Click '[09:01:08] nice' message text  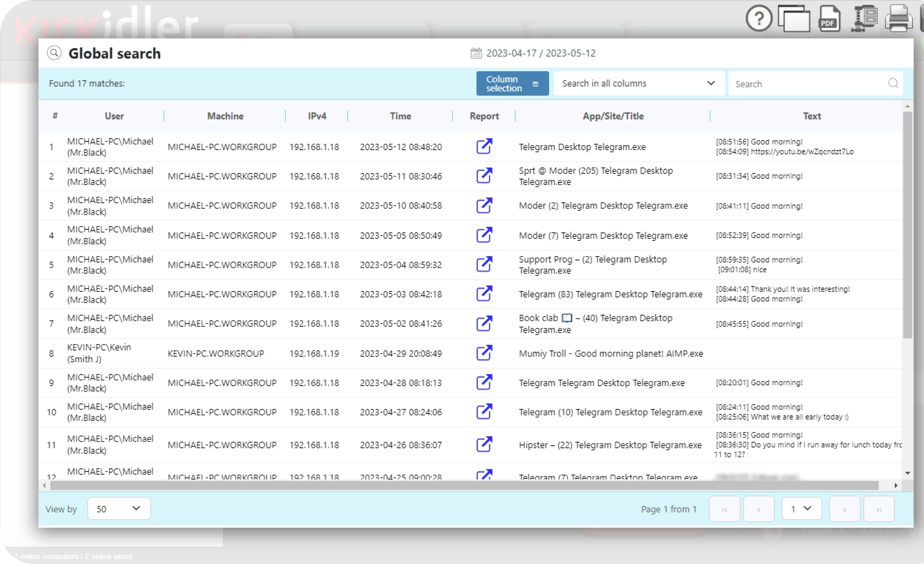pos(742,270)
